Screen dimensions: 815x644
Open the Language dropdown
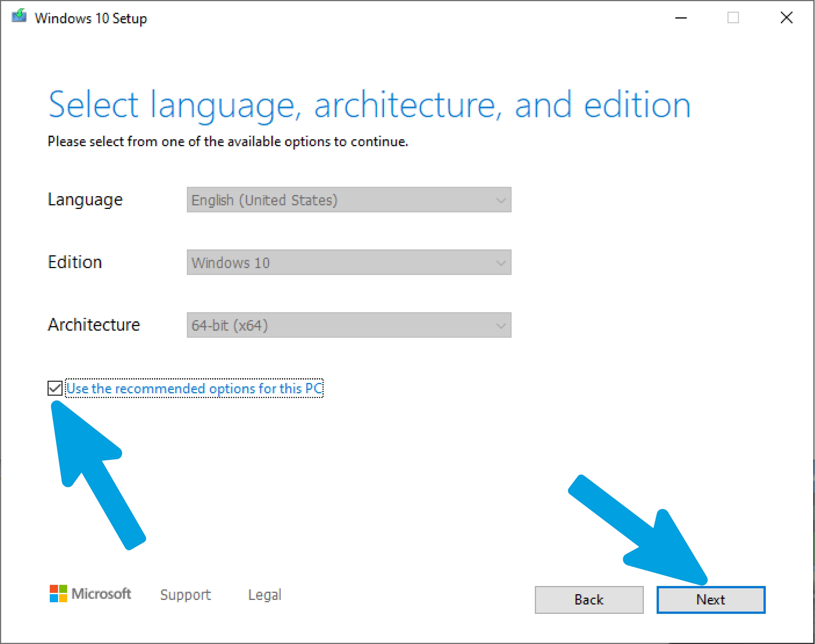coord(349,200)
